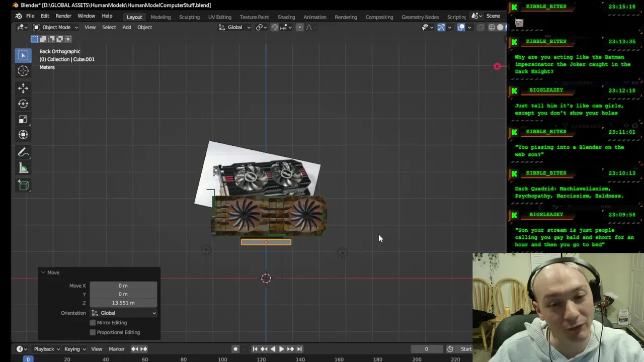Open the overlays options dropdown arrow
This screenshot has height=362, width=644.
click(469, 27)
